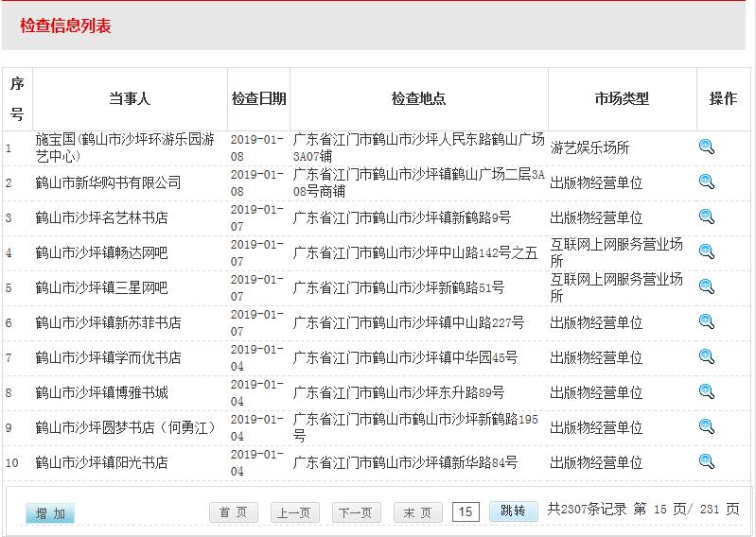Open details icon for 鹤山市沙坪镇学而优书店

706,356
